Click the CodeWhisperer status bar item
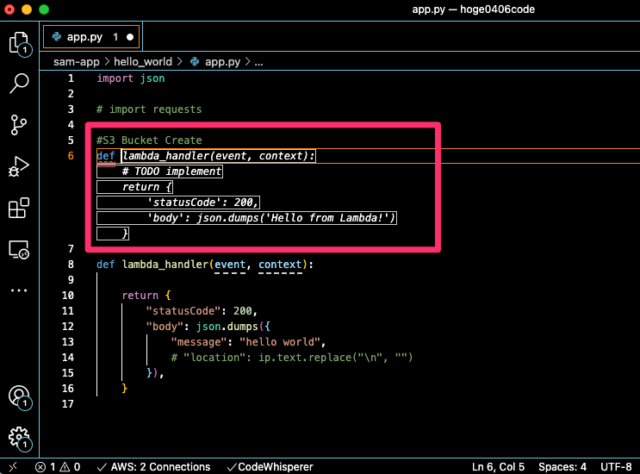 [x=270, y=467]
